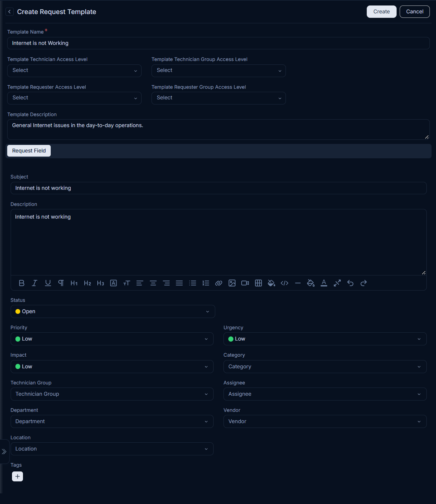
Task: Align text right
Action: click(x=166, y=283)
